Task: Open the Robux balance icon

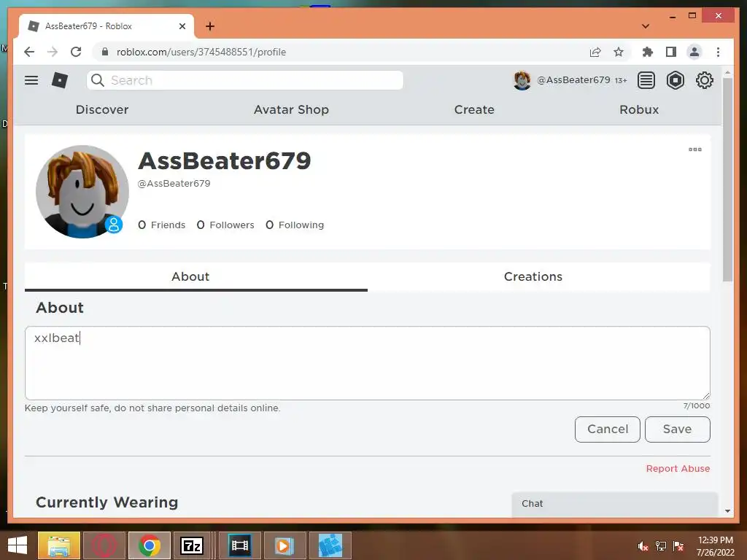Action: pos(675,80)
